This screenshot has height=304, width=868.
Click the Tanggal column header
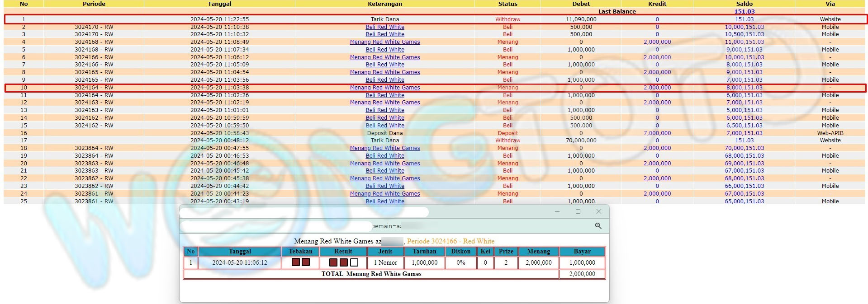[219, 4]
